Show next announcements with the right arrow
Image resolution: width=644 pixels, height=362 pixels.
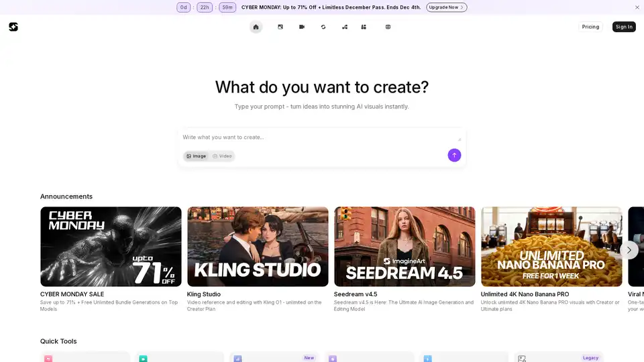pyautogui.click(x=629, y=249)
